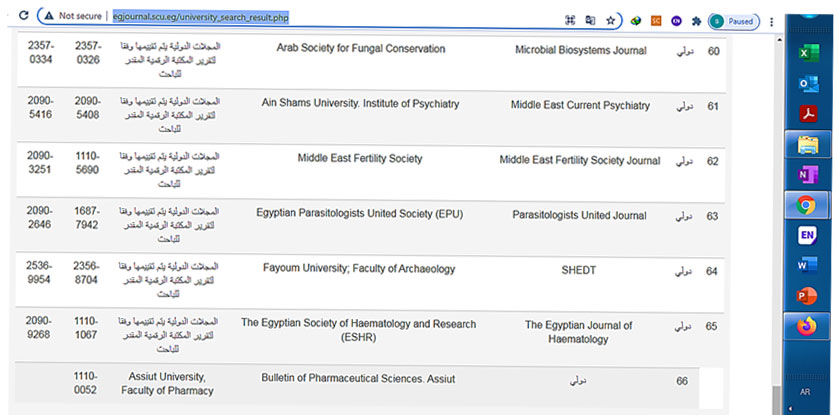The image size is (838, 415).
Task: Select the Parasitologists United Journal cell
Action: (579, 215)
